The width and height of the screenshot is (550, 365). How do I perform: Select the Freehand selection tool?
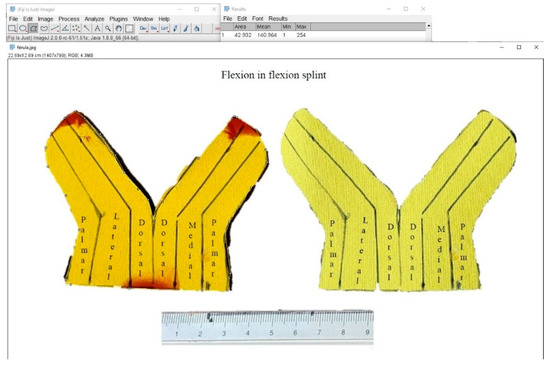(x=44, y=28)
